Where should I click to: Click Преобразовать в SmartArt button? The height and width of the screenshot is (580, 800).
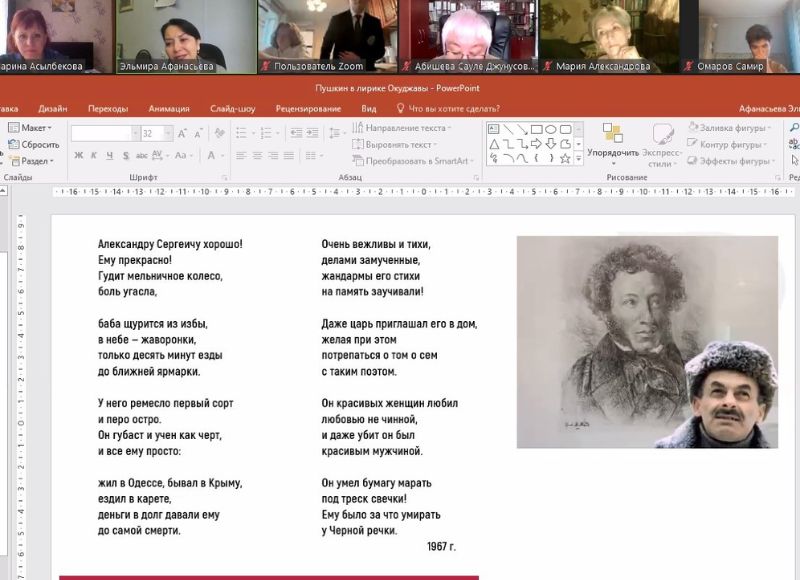click(x=410, y=161)
